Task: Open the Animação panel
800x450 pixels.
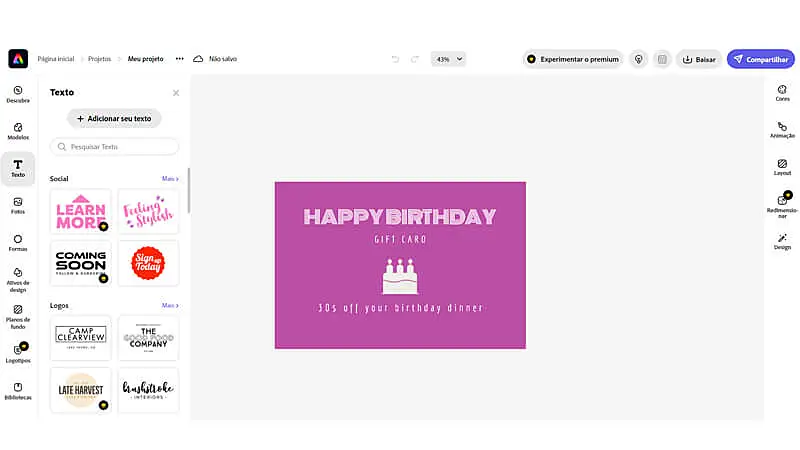Action: pos(782,130)
